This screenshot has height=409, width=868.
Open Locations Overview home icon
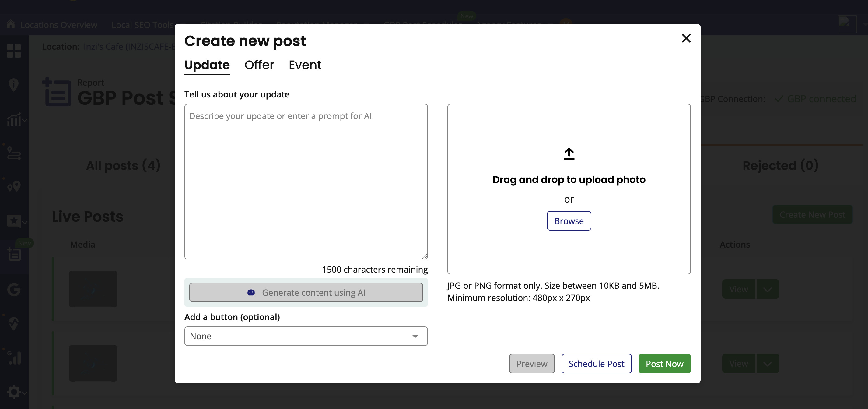coord(11,24)
